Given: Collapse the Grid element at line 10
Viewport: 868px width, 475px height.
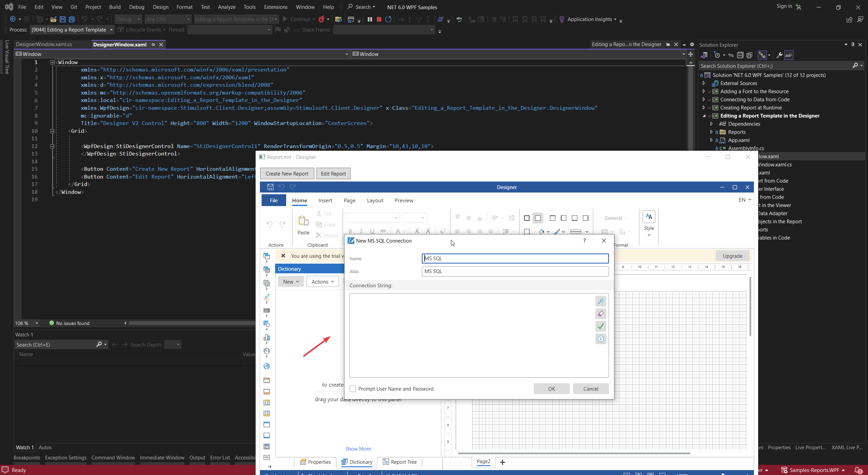Looking at the screenshot, I should 52,131.
